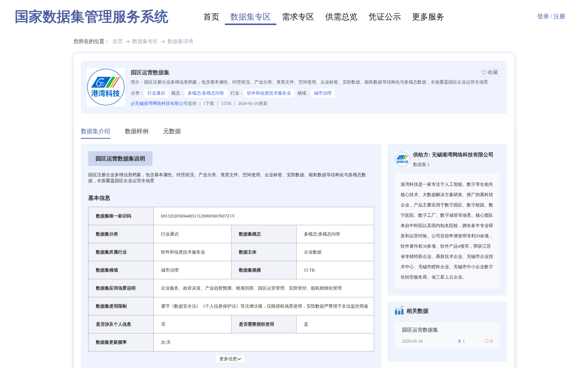Click 收藏 button
588x368 pixels.
[490, 72]
